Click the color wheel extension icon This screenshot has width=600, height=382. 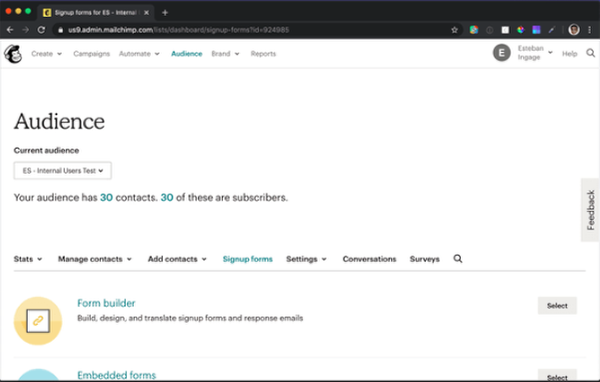point(521,30)
